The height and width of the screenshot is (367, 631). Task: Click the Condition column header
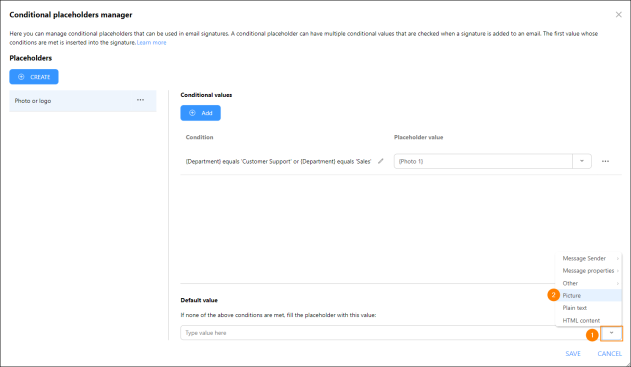click(x=199, y=137)
